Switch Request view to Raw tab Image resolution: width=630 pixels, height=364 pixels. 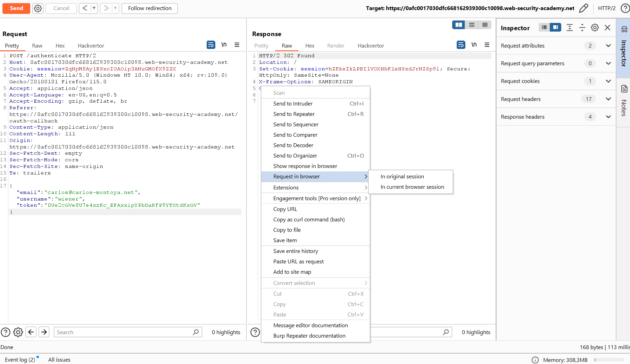(37, 46)
